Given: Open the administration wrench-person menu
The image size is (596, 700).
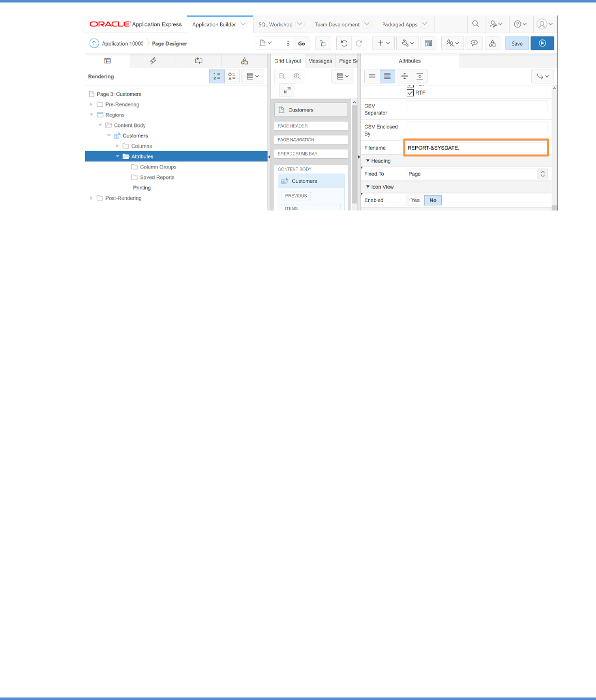Looking at the screenshot, I should coord(496,24).
